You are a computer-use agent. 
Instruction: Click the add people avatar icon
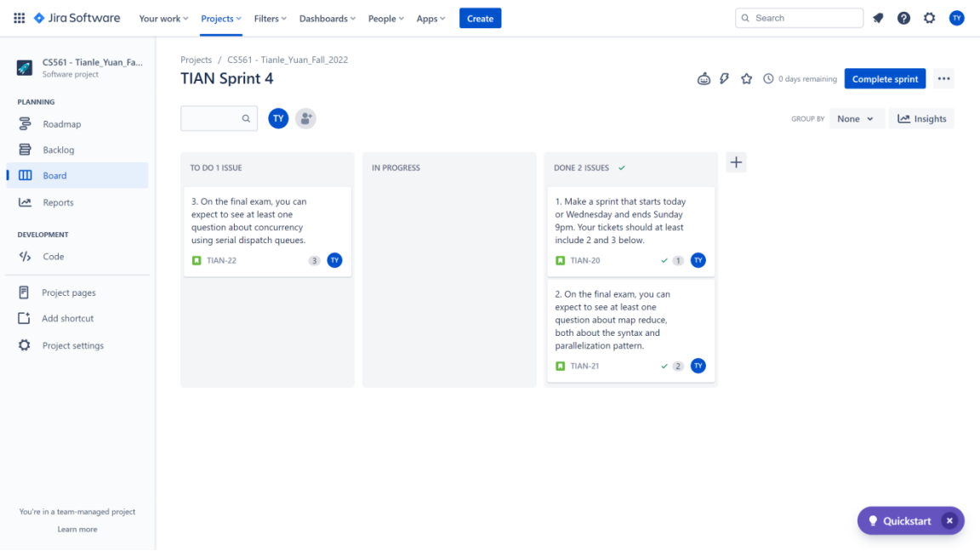[x=305, y=118]
